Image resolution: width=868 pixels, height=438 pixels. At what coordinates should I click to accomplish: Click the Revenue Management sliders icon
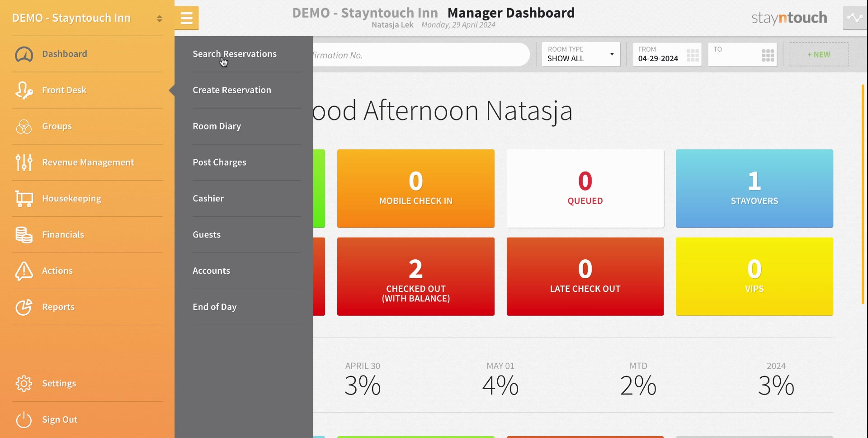[x=24, y=162]
